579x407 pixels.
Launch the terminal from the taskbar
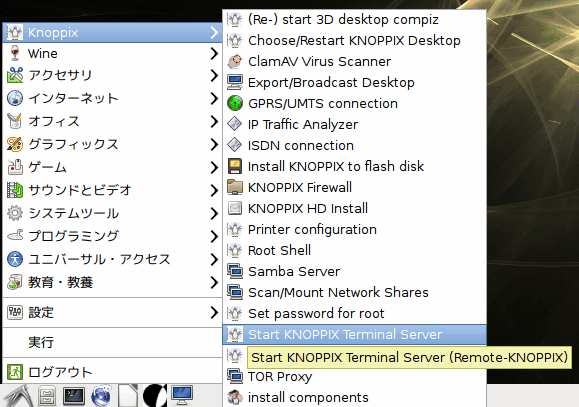(74, 396)
